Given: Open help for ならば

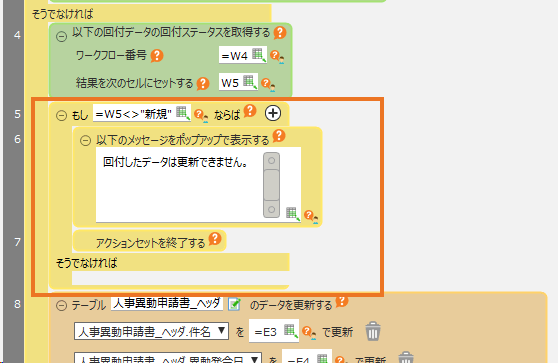Looking at the screenshot, I should point(250,111).
